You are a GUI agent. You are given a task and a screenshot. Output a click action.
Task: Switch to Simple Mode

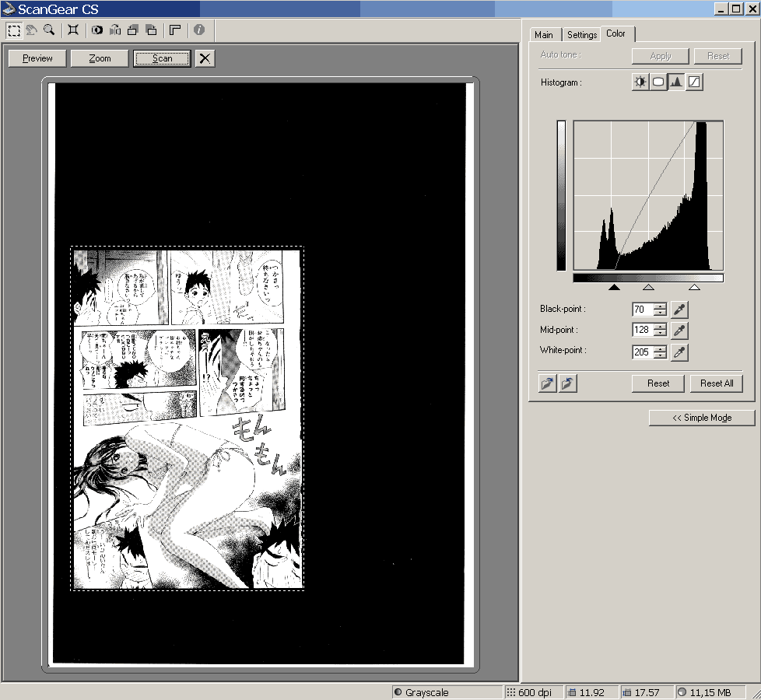pos(702,418)
